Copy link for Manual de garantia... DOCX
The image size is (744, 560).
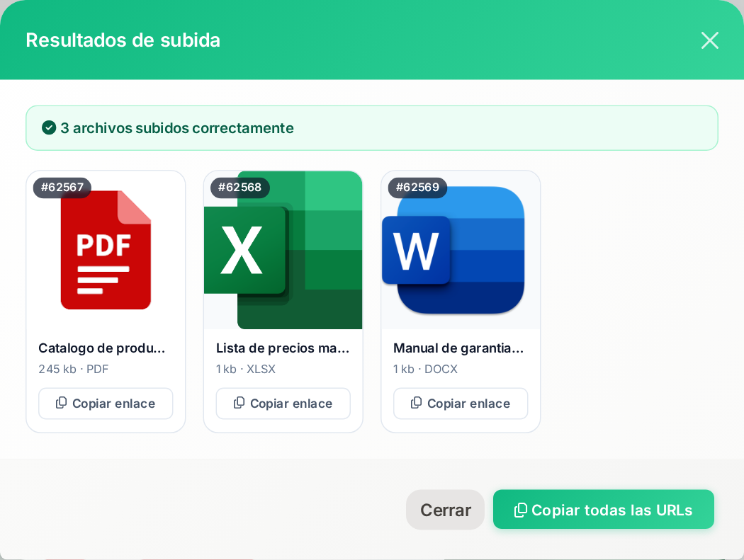coord(461,404)
